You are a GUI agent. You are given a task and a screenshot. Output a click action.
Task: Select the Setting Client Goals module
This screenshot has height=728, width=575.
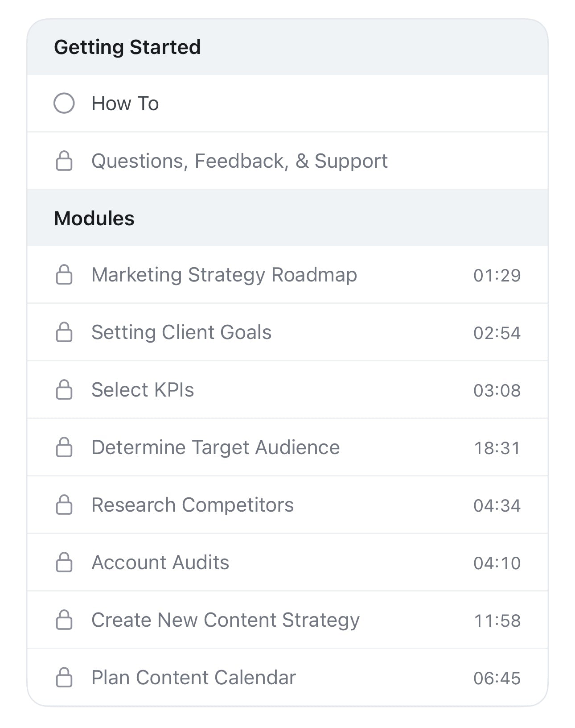tap(181, 332)
